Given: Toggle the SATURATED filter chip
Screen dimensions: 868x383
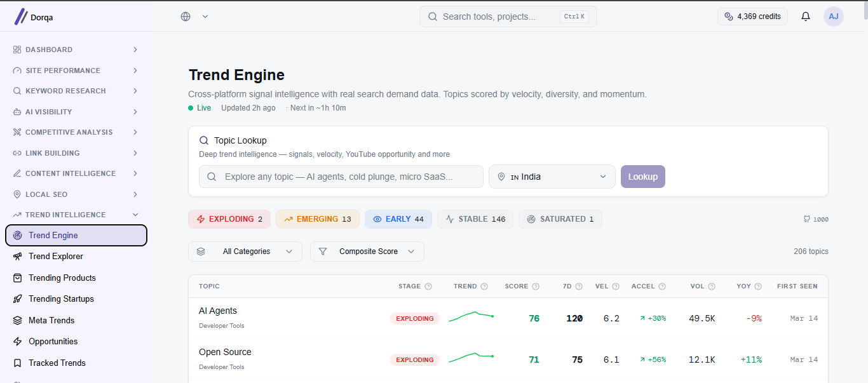Looking at the screenshot, I should [560, 219].
